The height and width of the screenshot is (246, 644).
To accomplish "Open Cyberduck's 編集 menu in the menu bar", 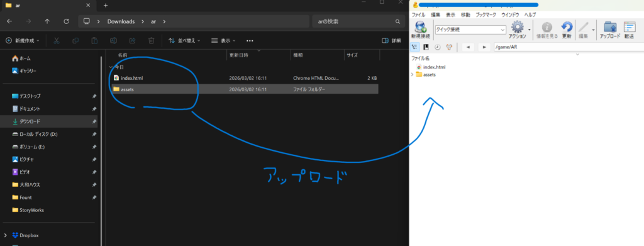I will [x=435, y=14].
